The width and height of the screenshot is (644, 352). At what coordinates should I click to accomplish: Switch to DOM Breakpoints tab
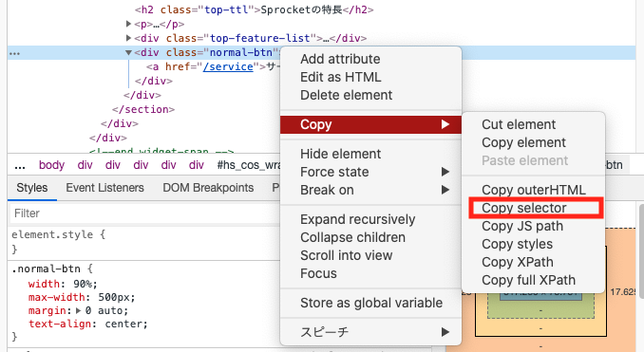(x=208, y=188)
